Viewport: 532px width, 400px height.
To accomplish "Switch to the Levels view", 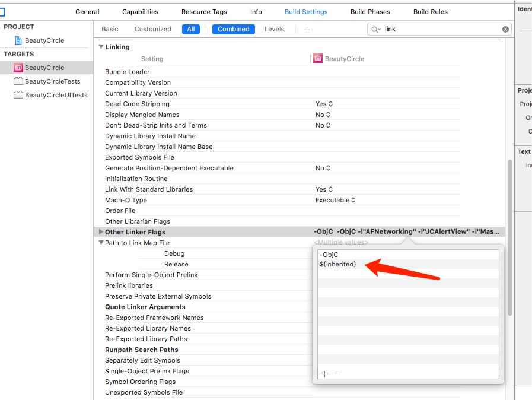I will pyautogui.click(x=274, y=29).
